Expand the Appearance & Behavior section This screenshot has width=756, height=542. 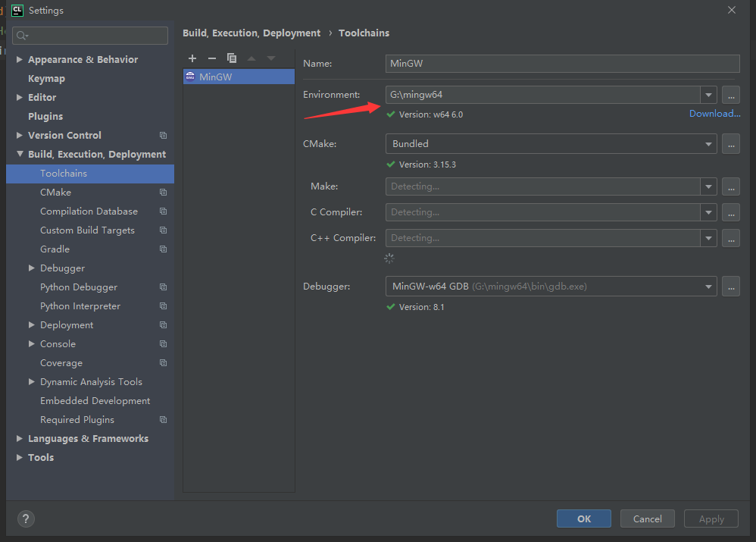coord(20,59)
